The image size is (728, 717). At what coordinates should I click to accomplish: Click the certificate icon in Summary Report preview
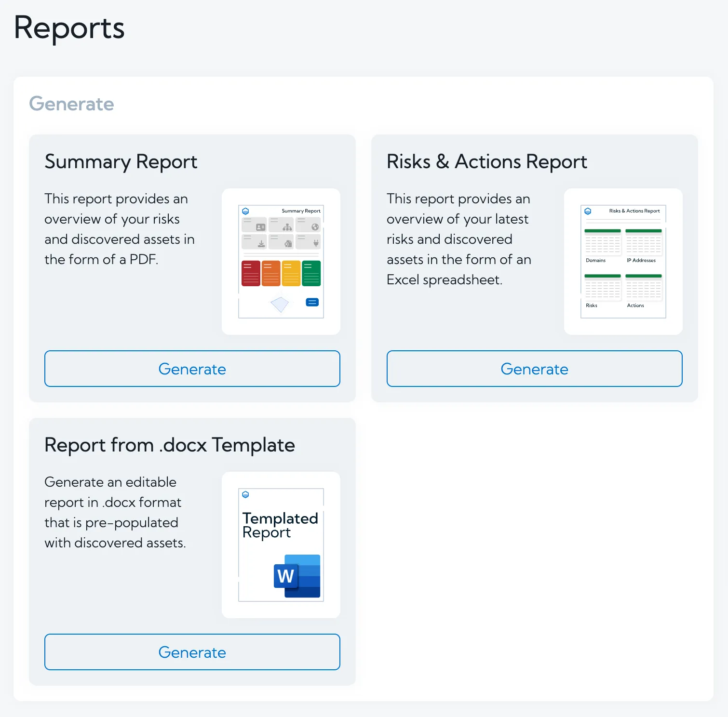[x=288, y=243]
